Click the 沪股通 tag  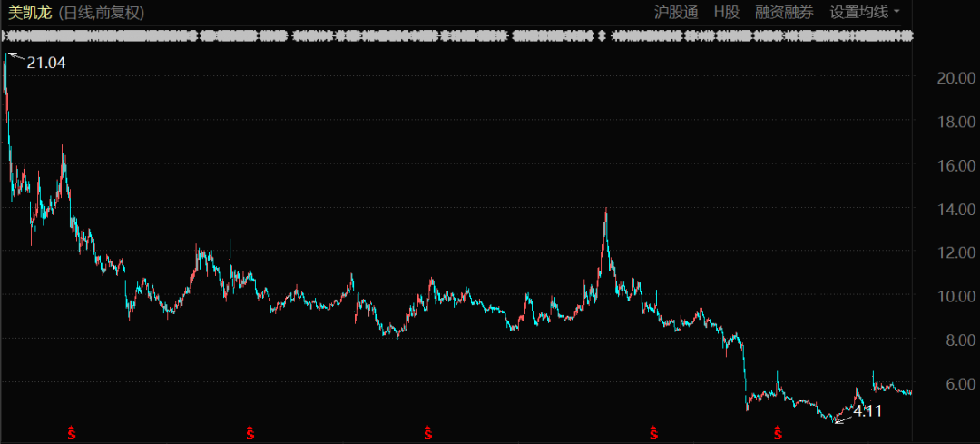point(676,12)
